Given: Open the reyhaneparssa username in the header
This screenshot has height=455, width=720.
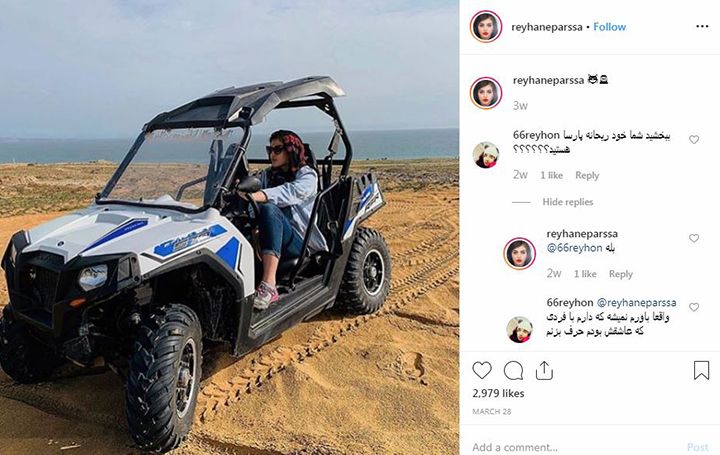Looking at the screenshot, I should [x=547, y=27].
